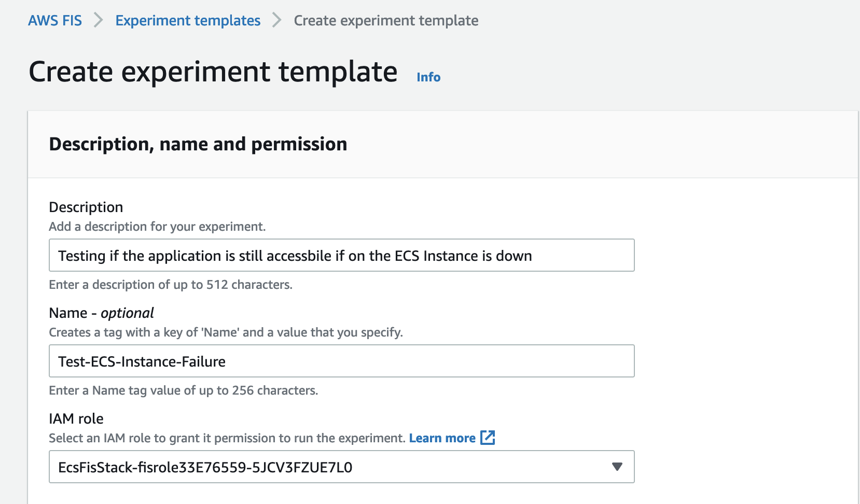This screenshot has height=504, width=860.
Task: Click the Name - optional field label
Action: tap(102, 313)
